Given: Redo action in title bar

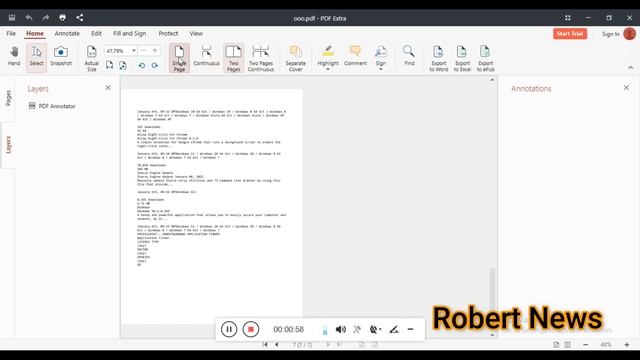Looking at the screenshot, I should click(45, 18).
